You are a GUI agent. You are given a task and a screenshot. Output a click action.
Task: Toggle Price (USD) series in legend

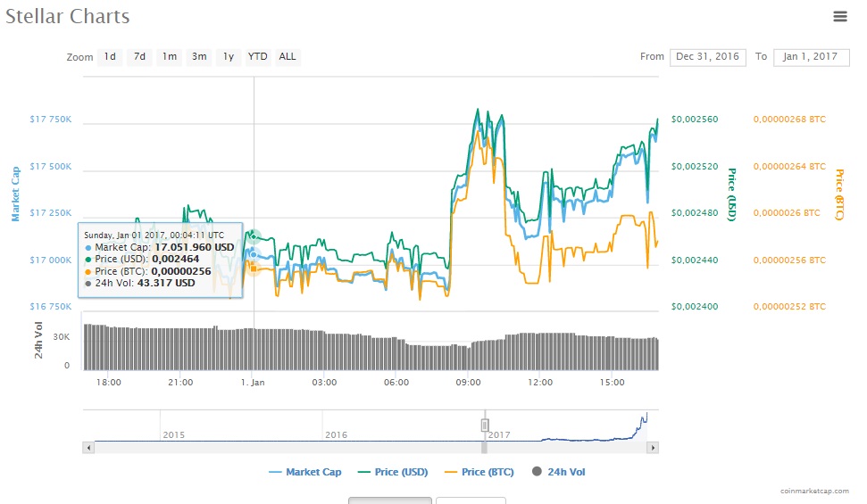tap(393, 472)
